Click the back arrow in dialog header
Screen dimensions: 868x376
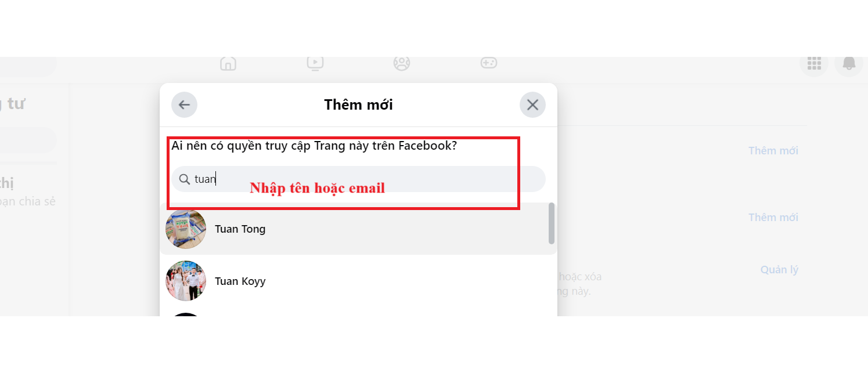tap(184, 105)
